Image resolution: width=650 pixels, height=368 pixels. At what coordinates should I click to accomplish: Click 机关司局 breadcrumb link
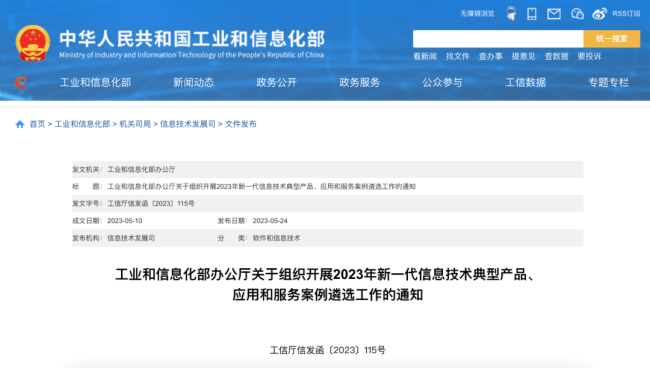pos(135,124)
